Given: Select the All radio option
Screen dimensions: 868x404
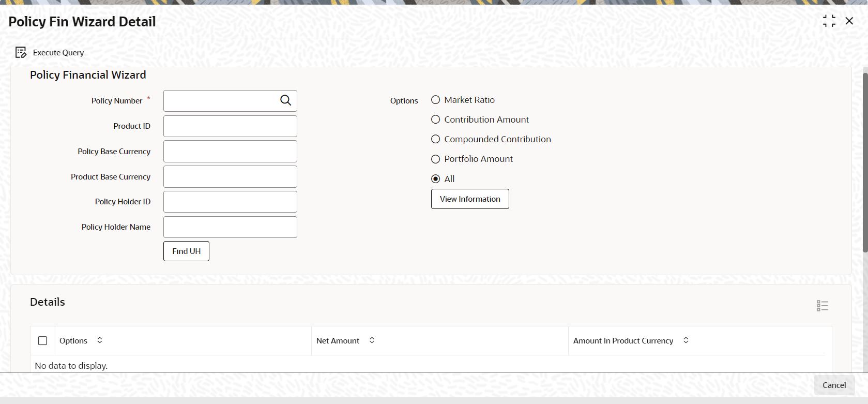Looking at the screenshot, I should [436, 179].
